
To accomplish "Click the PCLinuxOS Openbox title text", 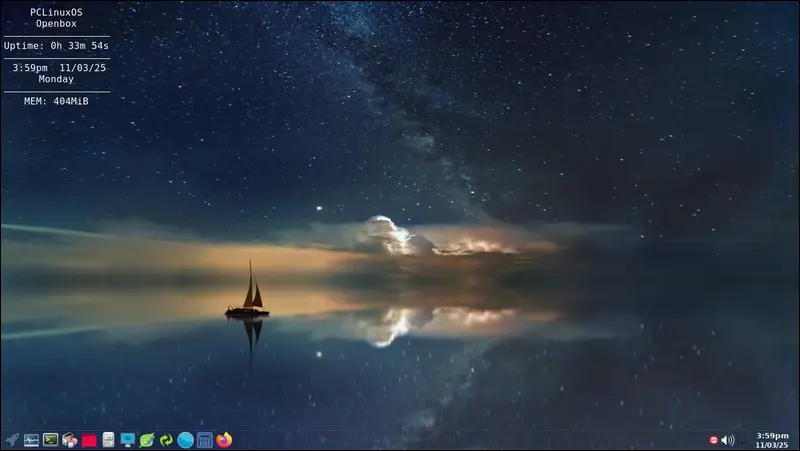I will (x=56, y=18).
